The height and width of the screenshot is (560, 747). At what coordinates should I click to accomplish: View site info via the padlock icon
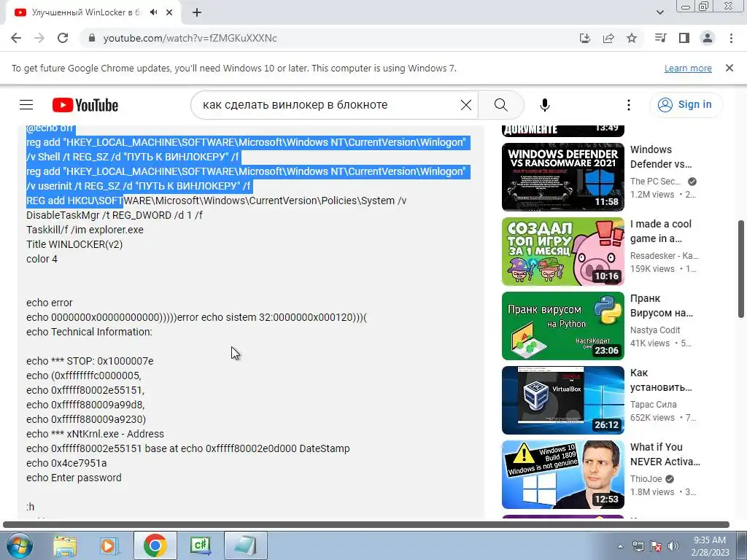tap(92, 38)
